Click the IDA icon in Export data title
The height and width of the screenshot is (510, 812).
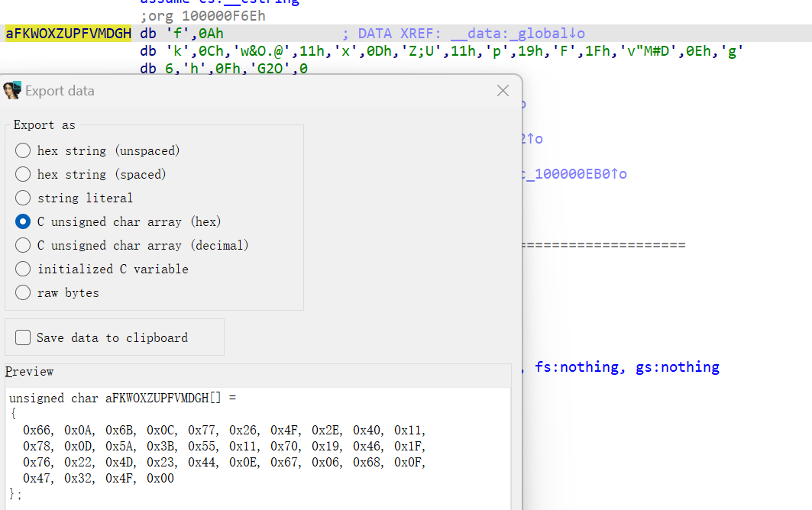(12, 91)
